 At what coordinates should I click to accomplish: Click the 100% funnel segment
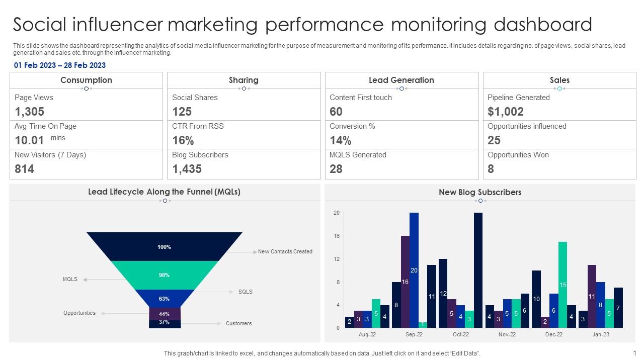pyautogui.click(x=165, y=247)
